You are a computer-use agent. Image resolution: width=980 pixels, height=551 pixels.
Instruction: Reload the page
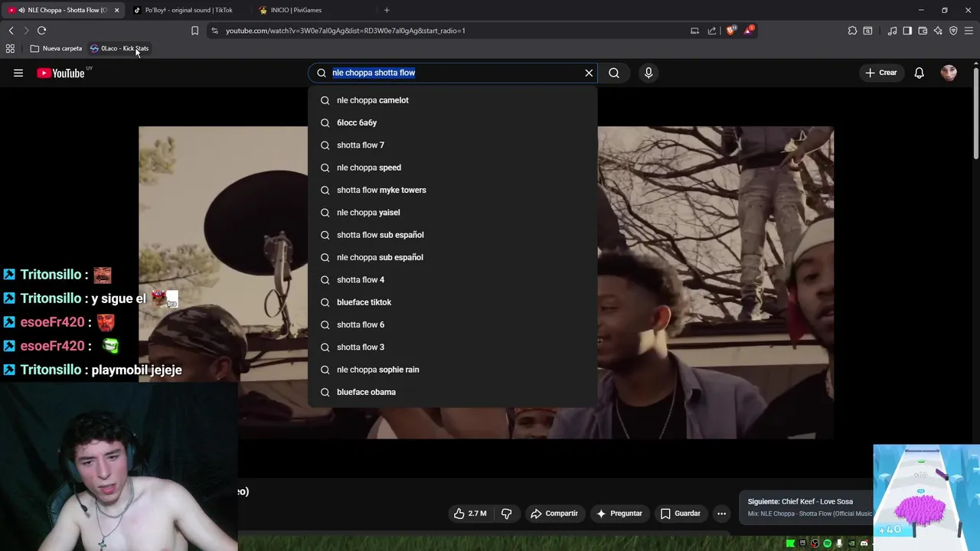tap(41, 31)
